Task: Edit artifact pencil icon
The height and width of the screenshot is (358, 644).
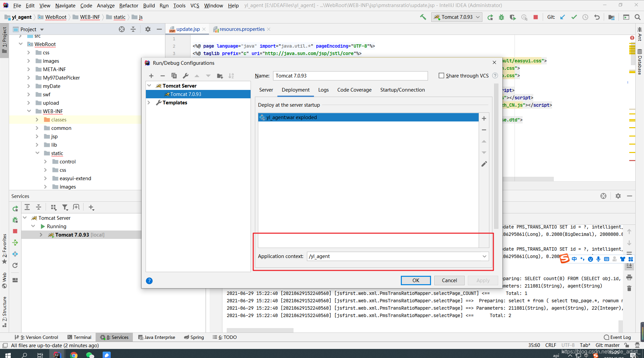Action: [484, 164]
